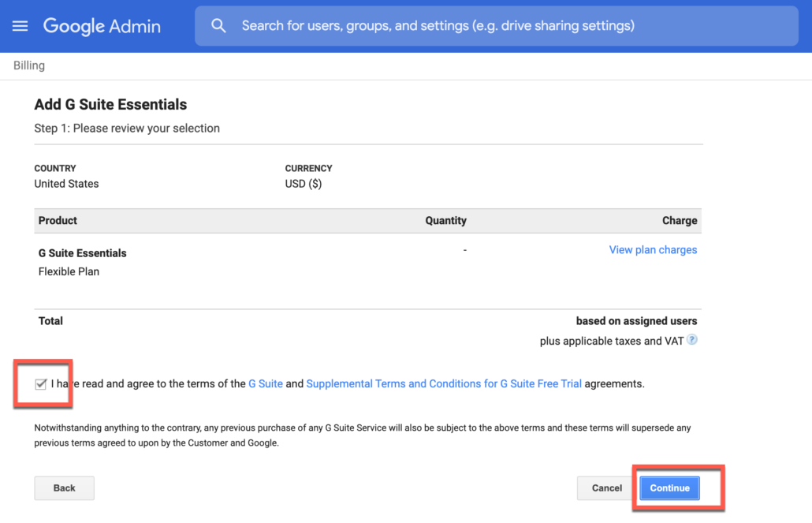
Task: Click the Google Admin logo
Action: (102, 26)
